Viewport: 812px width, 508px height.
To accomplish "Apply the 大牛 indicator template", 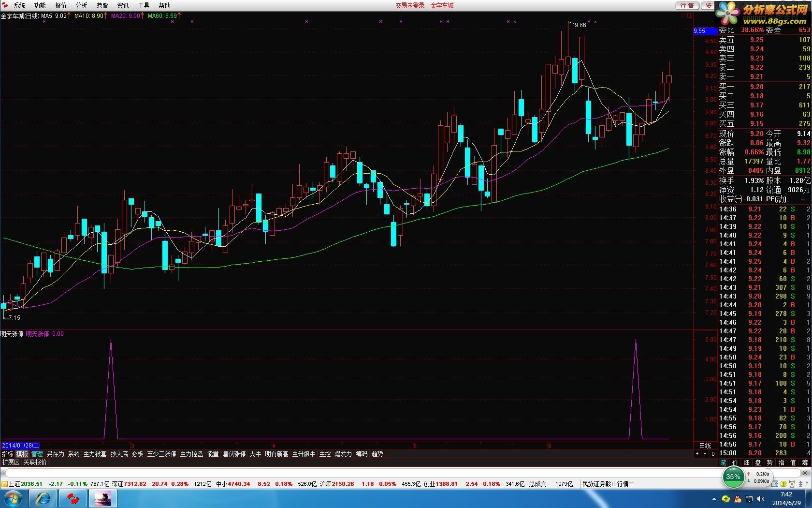I will [255, 454].
